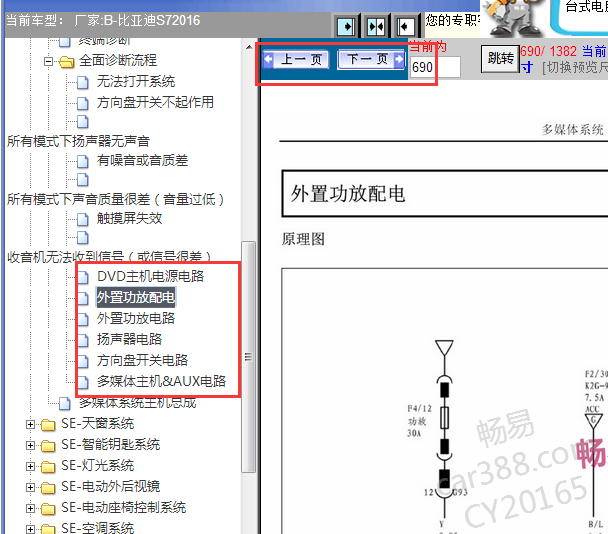The image size is (608, 534).
Task: Select the 外置功放配电 tree item
Action: tap(136, 297)
